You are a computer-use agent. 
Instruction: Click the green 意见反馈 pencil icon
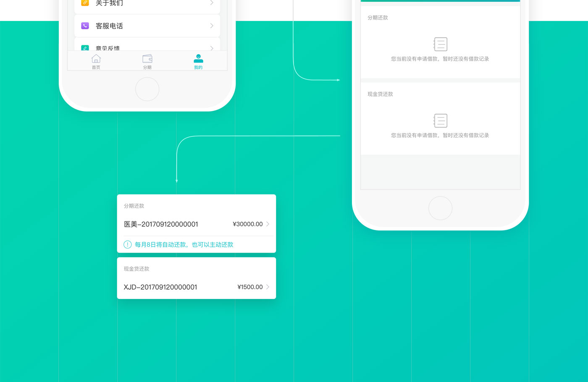85,48
